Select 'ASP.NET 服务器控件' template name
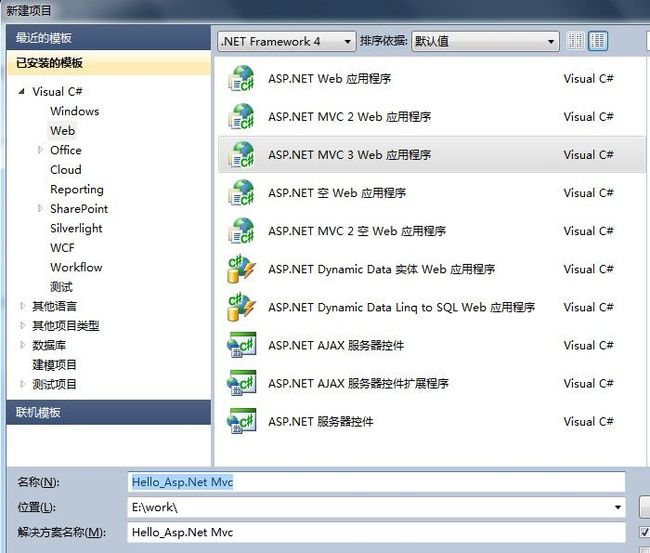650x553 pixels. click(x=320, y=421)
